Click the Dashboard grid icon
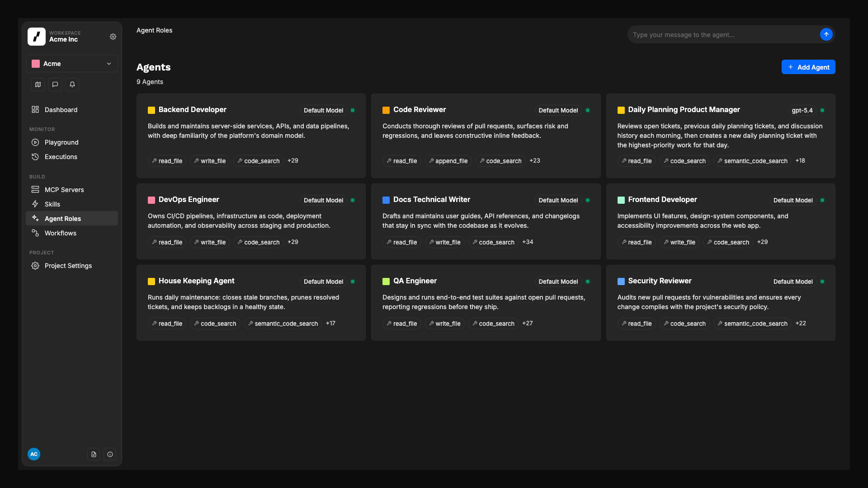The height and width of the screenshot is (488, 868). point(35,110)
